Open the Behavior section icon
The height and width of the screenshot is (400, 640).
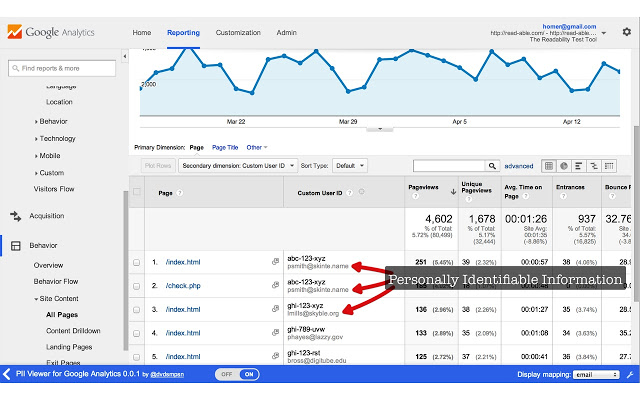point(16,246)
